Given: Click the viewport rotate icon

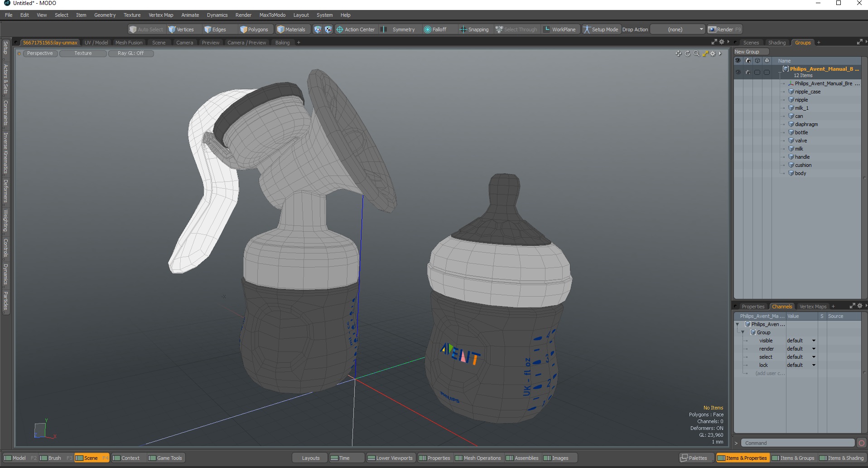Looking at the screenshot, I should click(x=687, y=54).
